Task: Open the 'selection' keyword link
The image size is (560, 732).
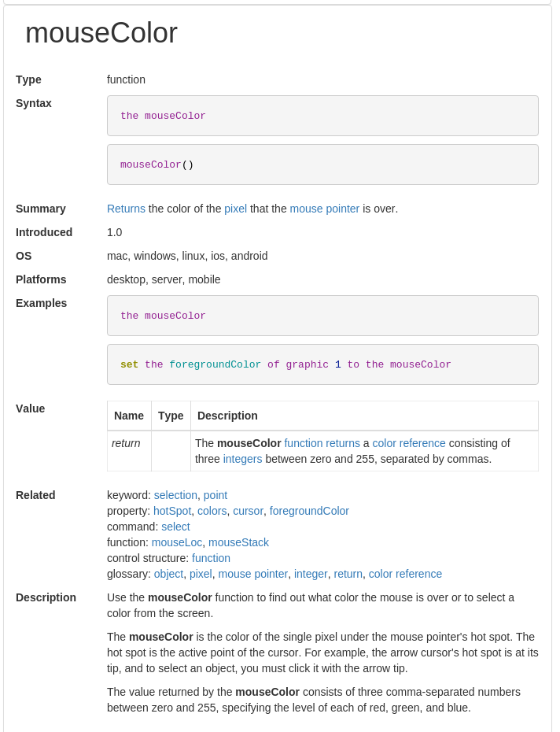Action: (x=175, y=495)
